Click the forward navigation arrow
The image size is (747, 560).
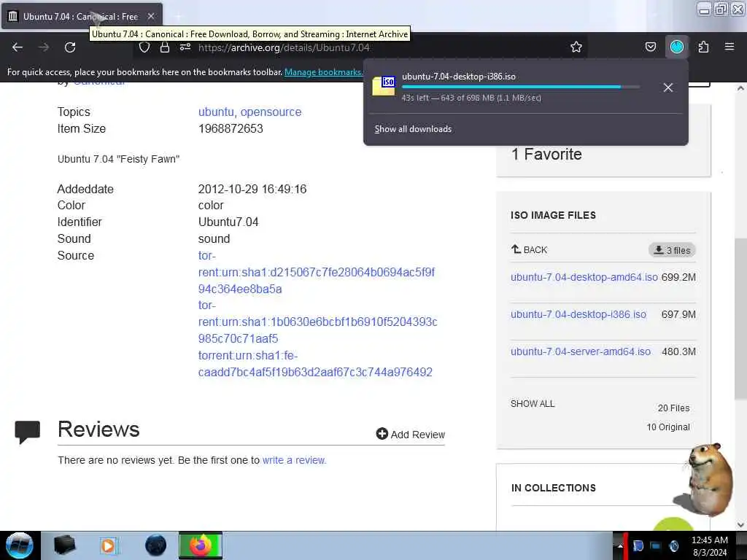pyautogui.click(x=43, y=47)
